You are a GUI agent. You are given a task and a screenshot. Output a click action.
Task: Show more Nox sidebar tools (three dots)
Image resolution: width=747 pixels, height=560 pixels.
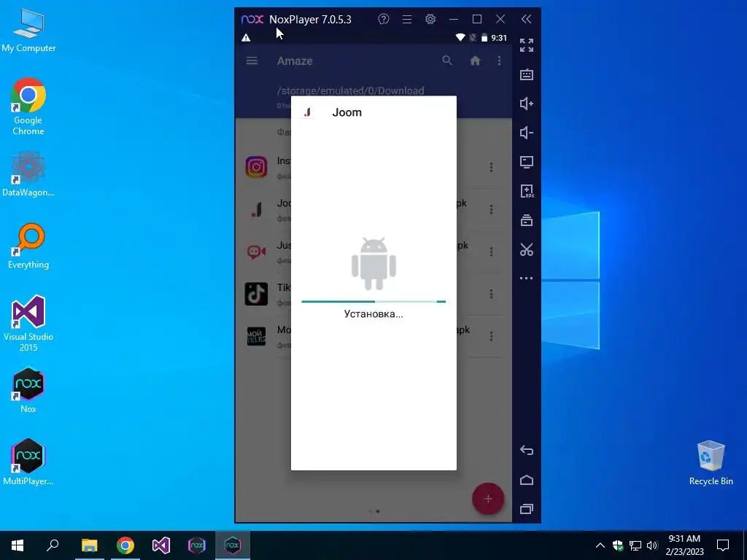tap(527, 278)
